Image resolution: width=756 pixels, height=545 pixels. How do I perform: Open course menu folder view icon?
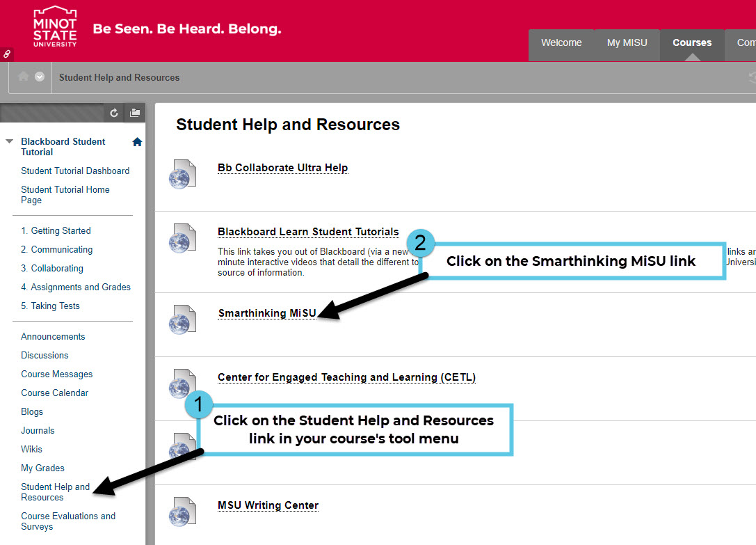click(x=135, y=113)
